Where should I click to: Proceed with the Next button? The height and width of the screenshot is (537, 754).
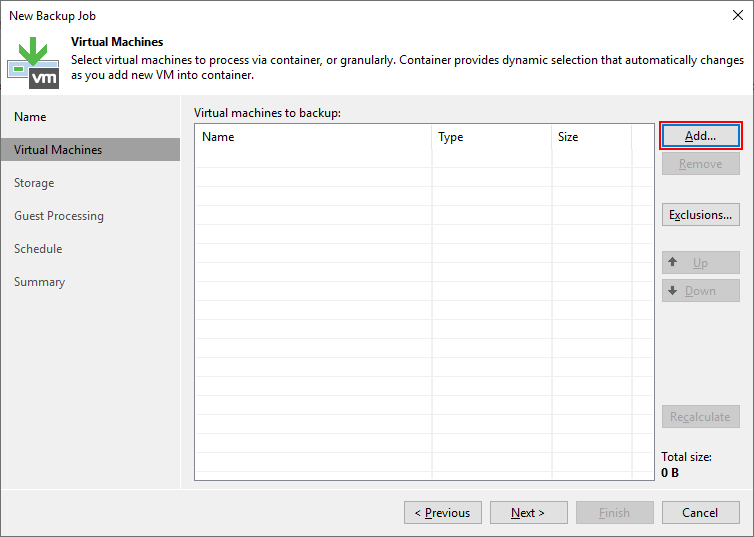pyautogui.click(x=527, y=513)
